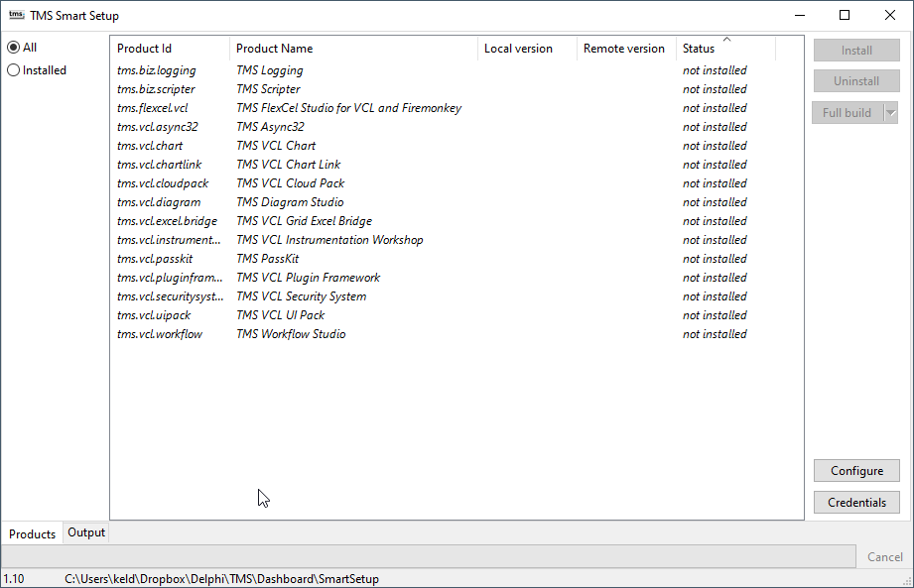
Task: Select the tms.biz.logging row
Action: 457,70
